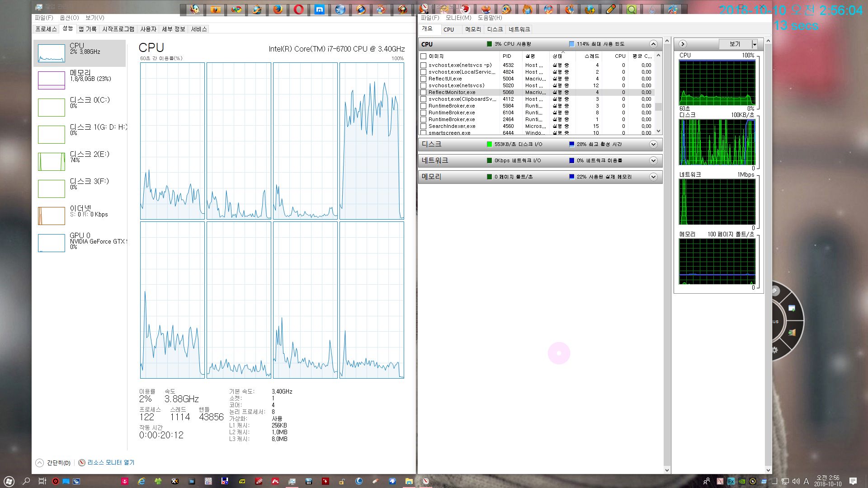Open the floppy disk icon on taskbar

click(225, 481)
